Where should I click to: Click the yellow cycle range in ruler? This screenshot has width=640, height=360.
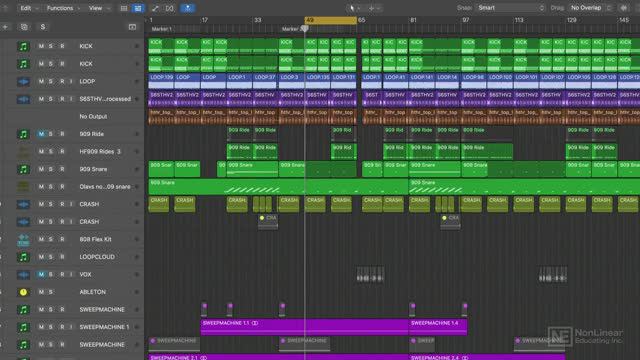coord(331,20)
